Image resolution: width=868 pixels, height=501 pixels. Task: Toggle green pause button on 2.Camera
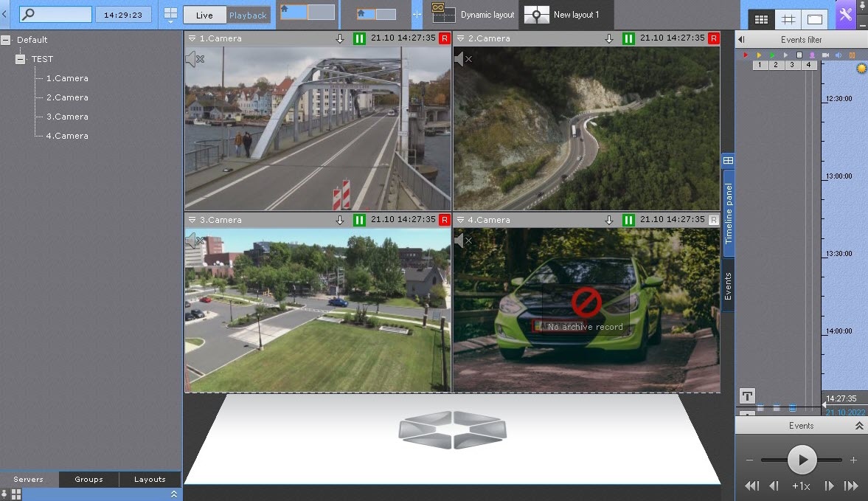628,38
